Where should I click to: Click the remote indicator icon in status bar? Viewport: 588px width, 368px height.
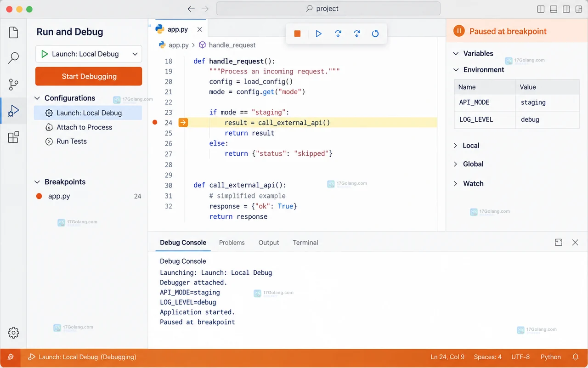[10, 357]
